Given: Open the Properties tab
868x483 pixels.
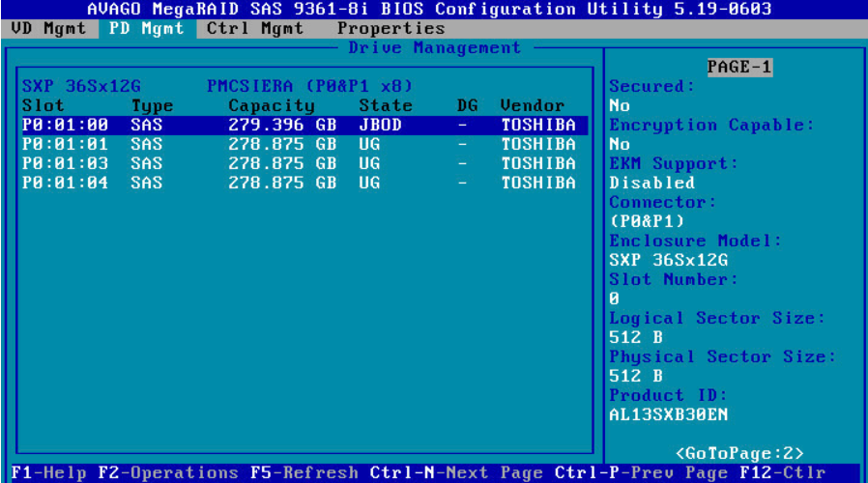Looking at the screenshot, I should 391,29.
